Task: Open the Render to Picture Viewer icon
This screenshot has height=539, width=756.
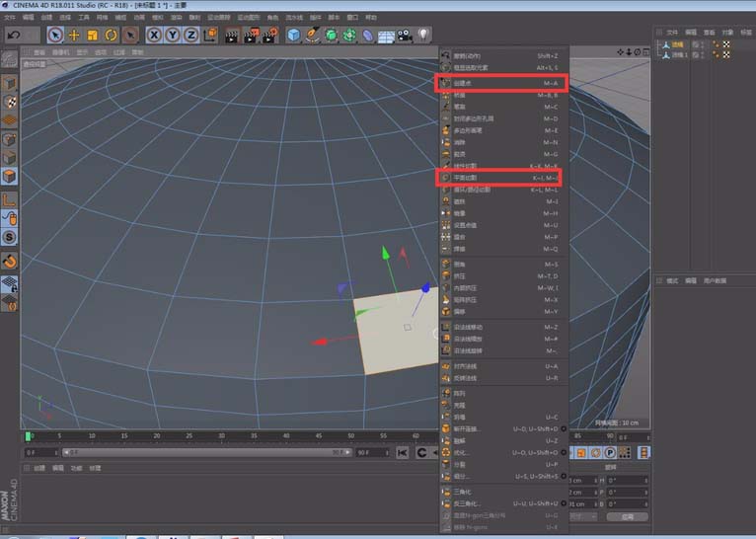Action: (x=251, y=35)
